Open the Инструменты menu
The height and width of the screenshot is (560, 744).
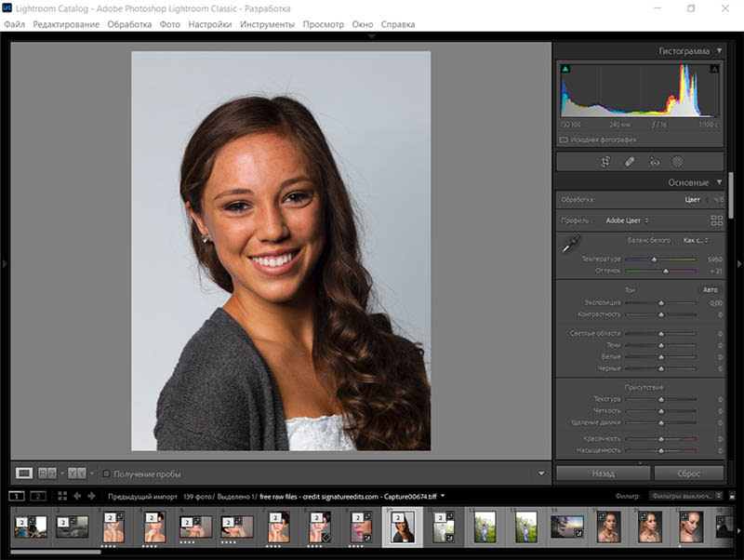coord(267,24)
